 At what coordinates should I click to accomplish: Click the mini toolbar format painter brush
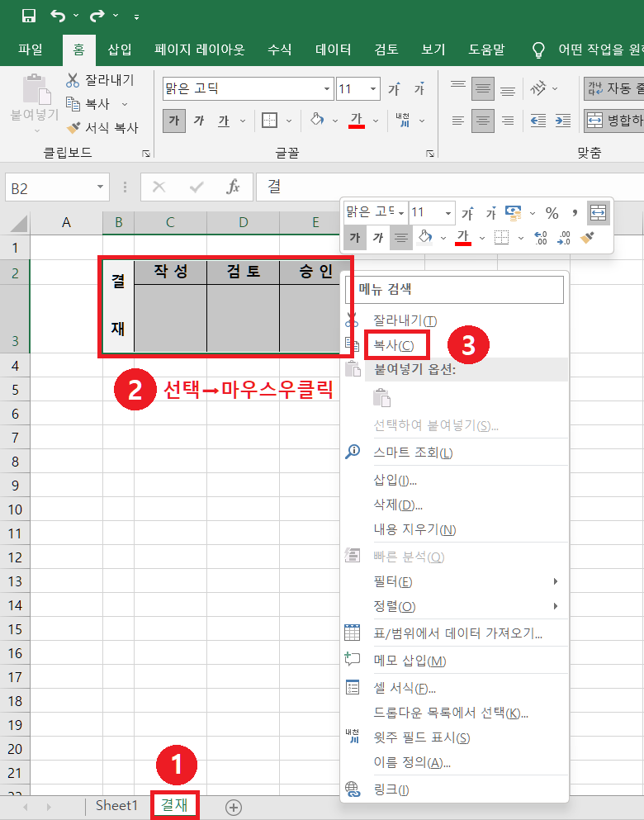point(588,238)
